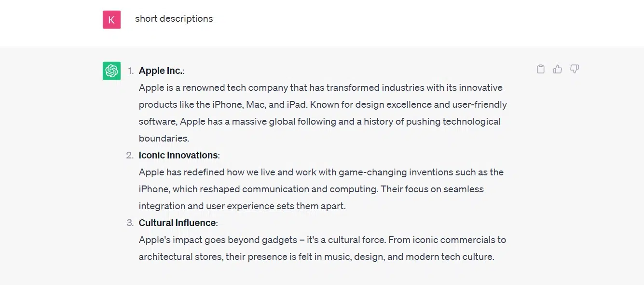Click the line "software, Apple has a massive global following"

(x=319, y=121)
